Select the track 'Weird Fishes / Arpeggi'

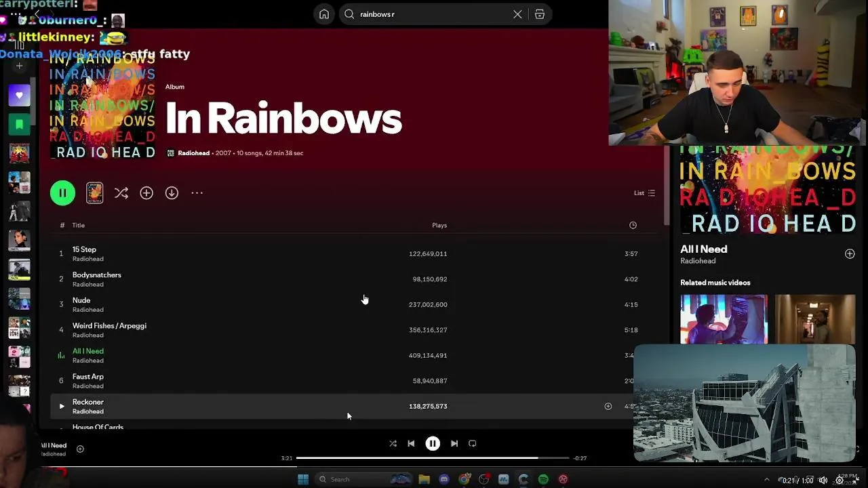(353, 330)
